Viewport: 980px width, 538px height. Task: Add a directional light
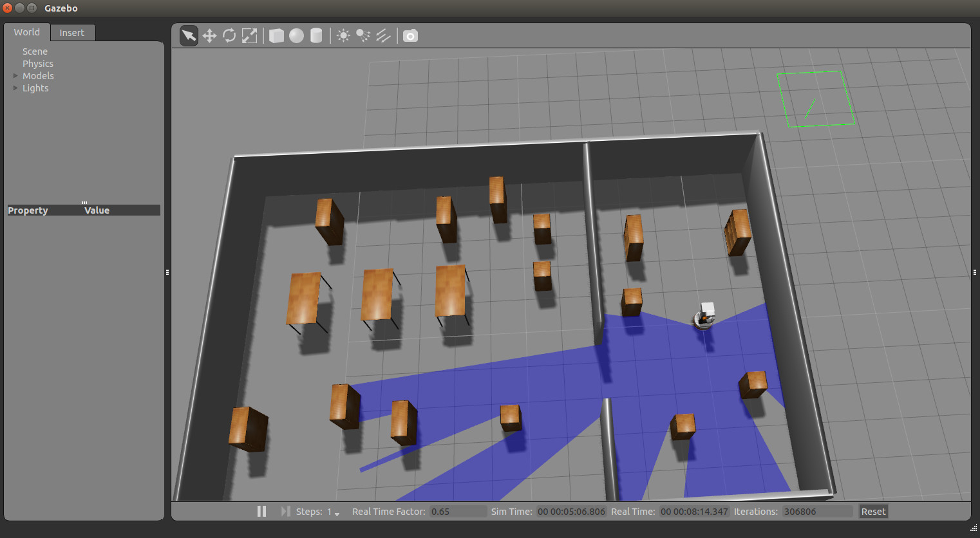[x=383, y=35]
